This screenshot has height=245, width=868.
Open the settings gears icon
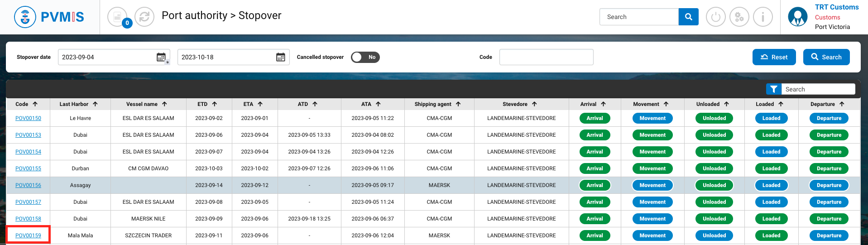739,17
